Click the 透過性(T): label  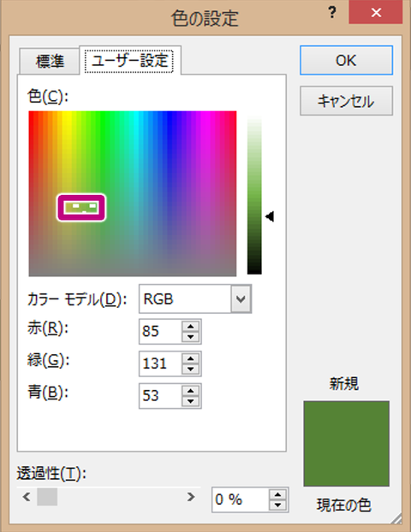pos(51,473)
